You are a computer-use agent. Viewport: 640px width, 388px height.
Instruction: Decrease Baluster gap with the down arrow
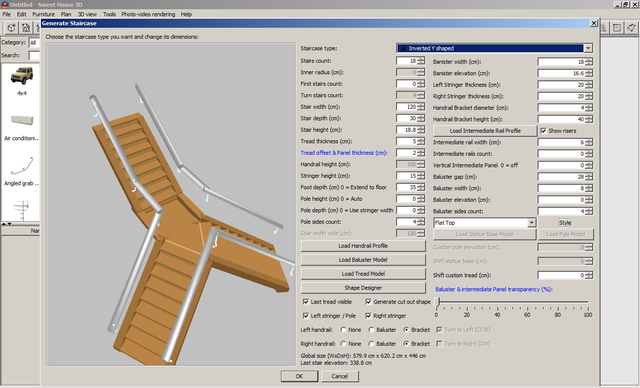click(589, 179)
